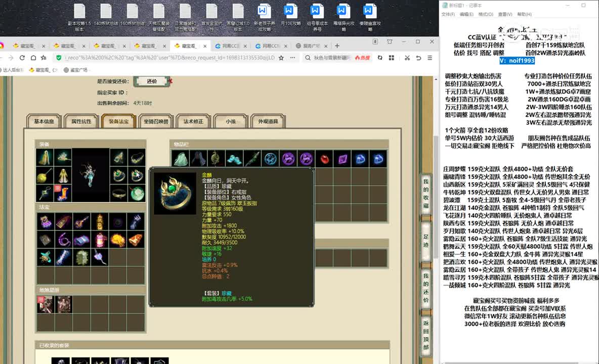
Task: Bookmark page with address bar star
Action: click(281, 58)
